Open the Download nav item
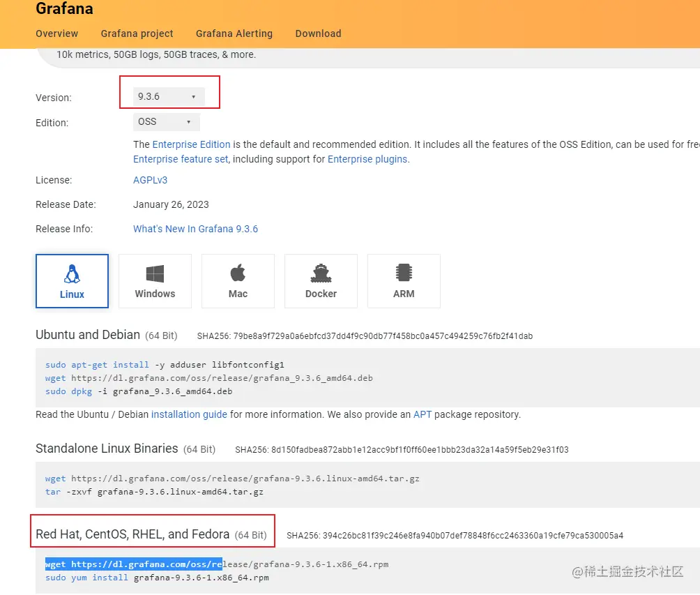Viewport: 700px width, 595px height. point(319,33)
